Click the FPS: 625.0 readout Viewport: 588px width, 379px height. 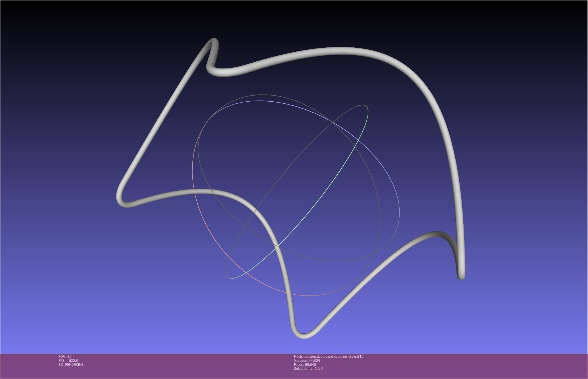68,360
